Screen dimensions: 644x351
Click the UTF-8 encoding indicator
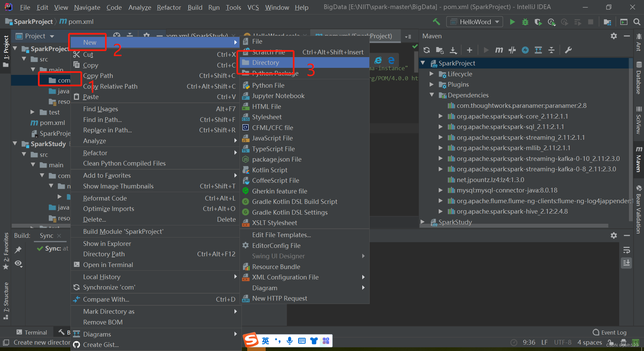click(x=562, y=342)
